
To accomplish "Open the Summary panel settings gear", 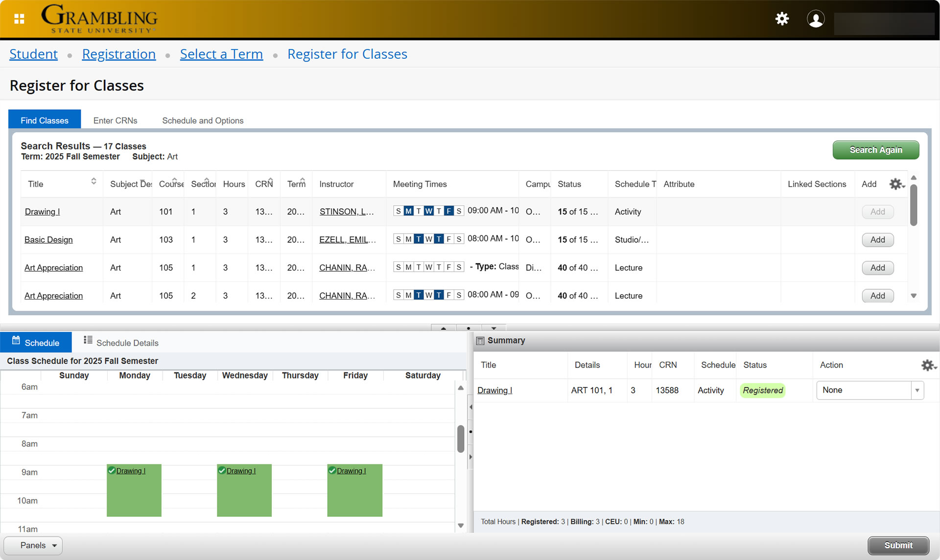I will [x=928, y=366].
